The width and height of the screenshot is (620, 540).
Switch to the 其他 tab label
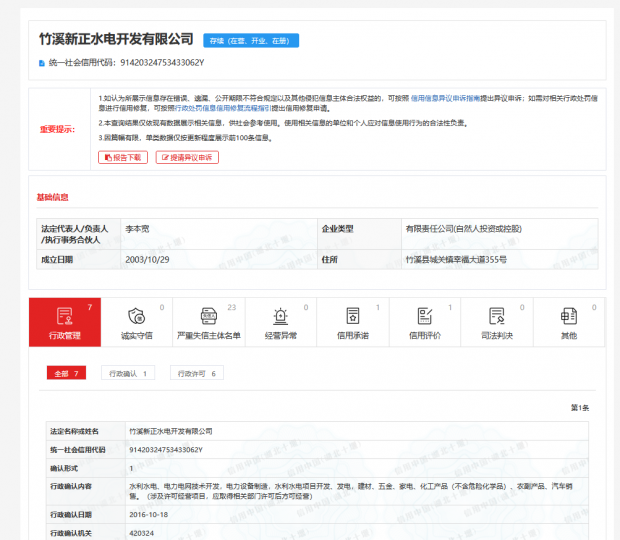[x=569, y=336]
